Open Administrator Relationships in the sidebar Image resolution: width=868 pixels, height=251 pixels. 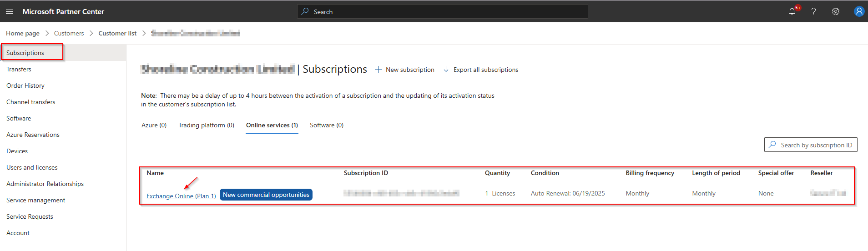click(x=45, y=184)
